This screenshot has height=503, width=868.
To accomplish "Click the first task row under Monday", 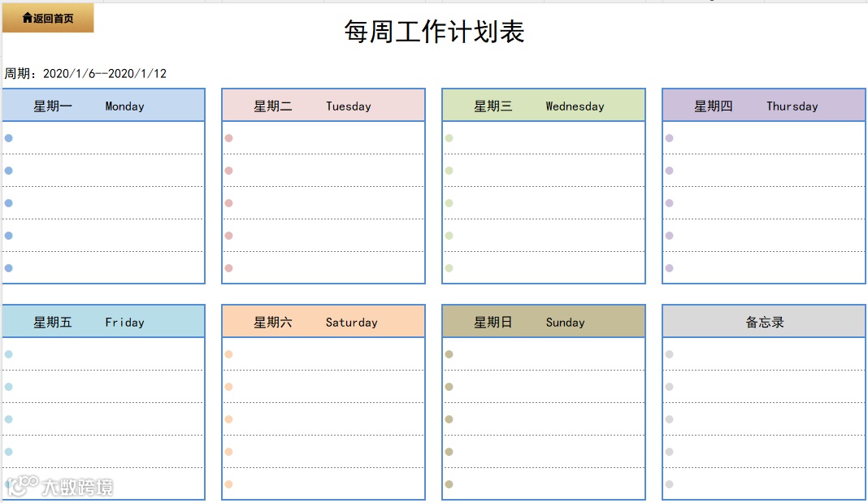I will point(103,138).
